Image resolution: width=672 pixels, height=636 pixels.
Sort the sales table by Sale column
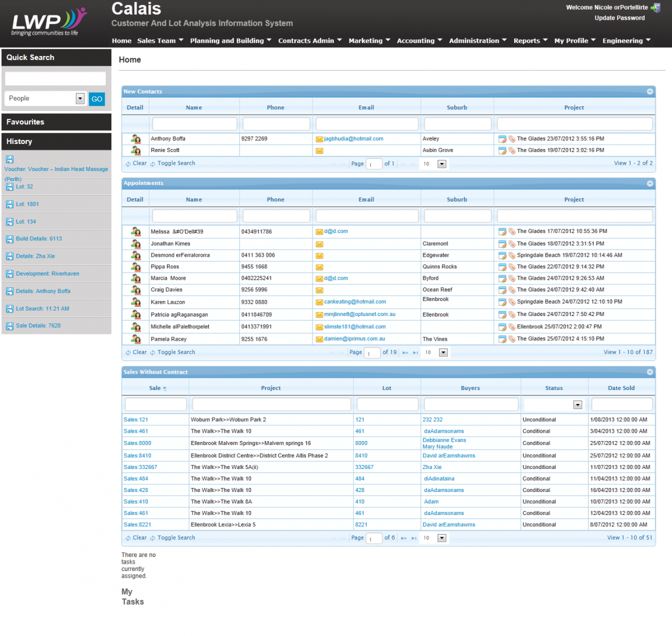155,388
